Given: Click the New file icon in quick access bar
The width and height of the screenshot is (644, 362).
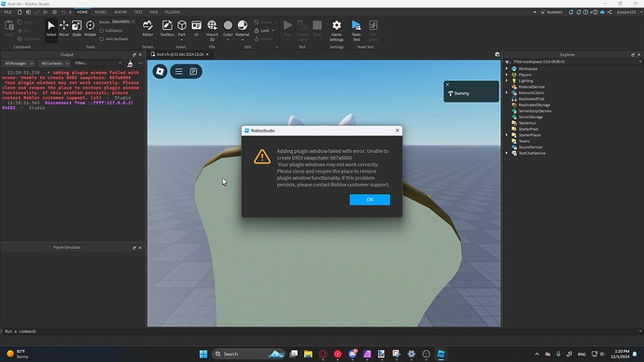Looking at the screenshot, I should coord(20,12).
